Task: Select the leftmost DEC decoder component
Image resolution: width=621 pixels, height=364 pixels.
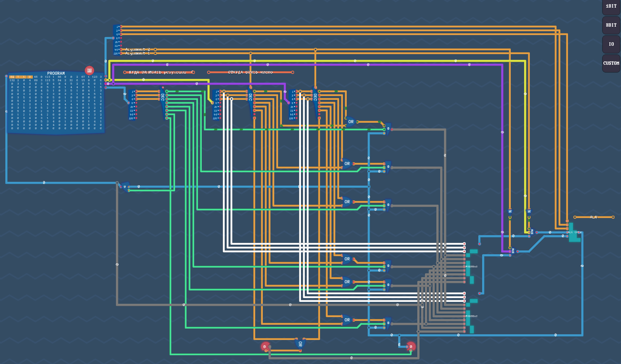Action: click(x=163, y=102)
